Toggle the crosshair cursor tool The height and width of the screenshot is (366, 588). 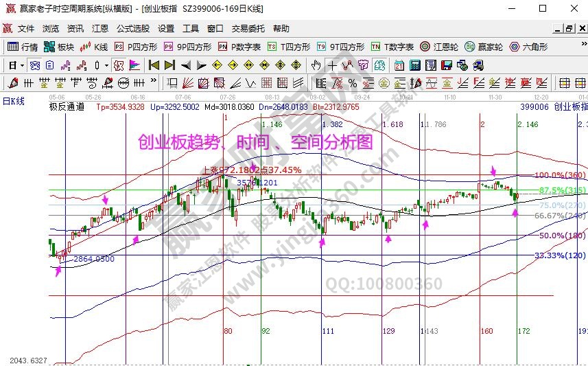coord(332,65)
